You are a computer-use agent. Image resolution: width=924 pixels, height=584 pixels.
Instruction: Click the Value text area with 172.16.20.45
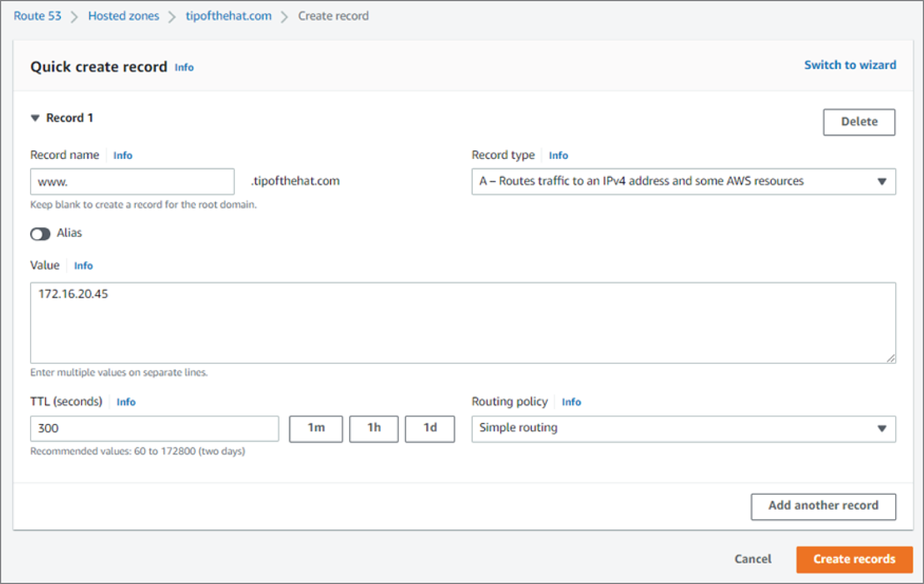tap(463, 323)
